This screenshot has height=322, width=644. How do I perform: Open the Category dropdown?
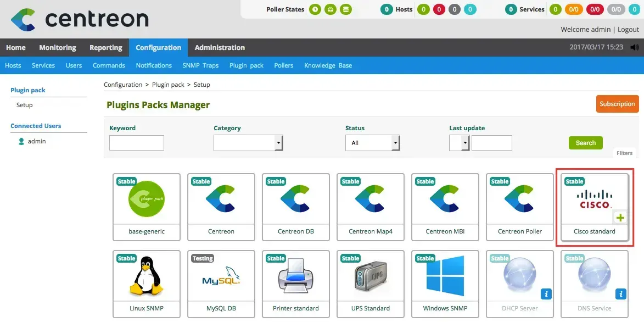click(248, 143)
